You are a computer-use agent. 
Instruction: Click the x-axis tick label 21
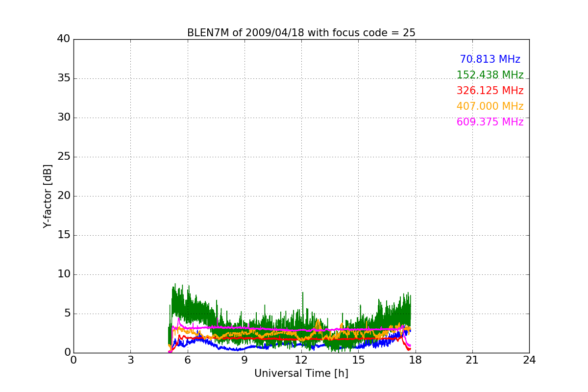pyautogui.click(x=472, y=360)
